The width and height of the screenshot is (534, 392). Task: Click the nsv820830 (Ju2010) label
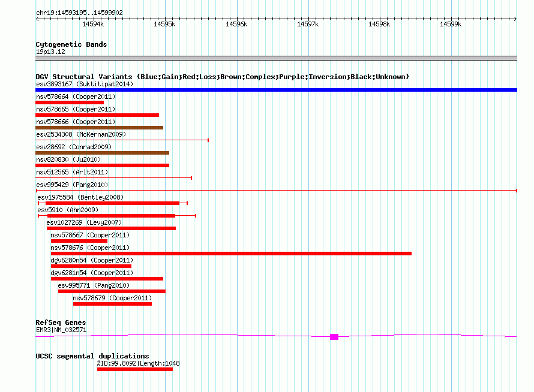(x=68, y=159)
